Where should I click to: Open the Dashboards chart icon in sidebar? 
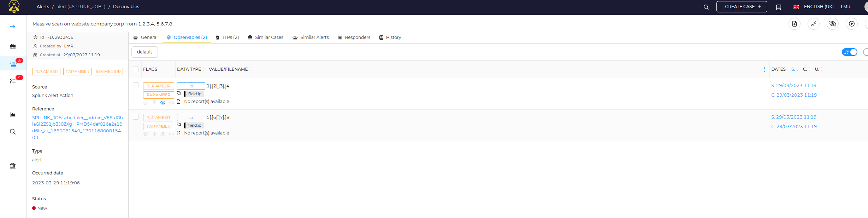(13, 115)
